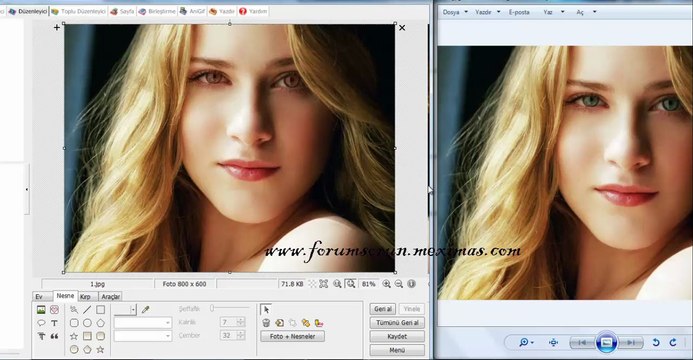Select the star outline in the third row
Screen dimensions: 693x360
click(x=74, y=336)
